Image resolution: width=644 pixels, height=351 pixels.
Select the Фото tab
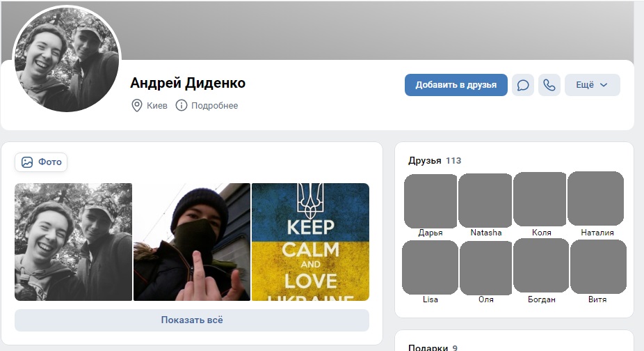pyautogui.click(x=41, y=162)
